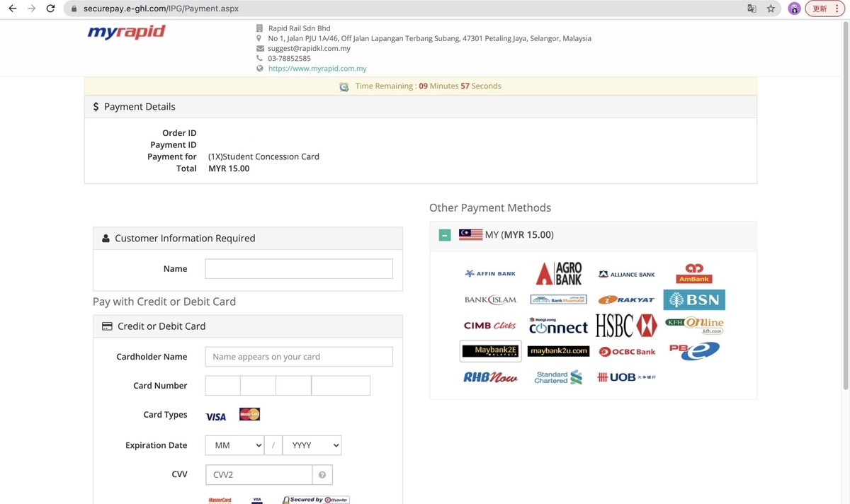850x504 pixels.
Task: Choose RHB Now logo
Action: [490, 377]
